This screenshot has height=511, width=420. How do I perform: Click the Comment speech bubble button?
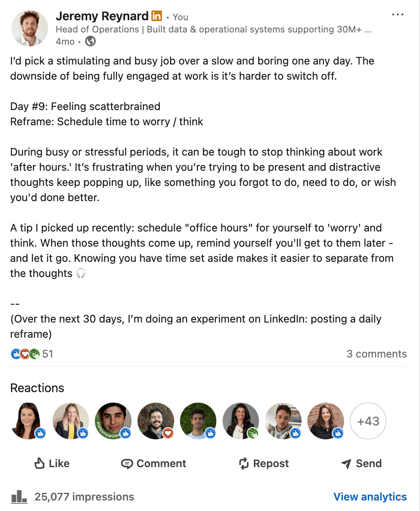coord(153,463)
